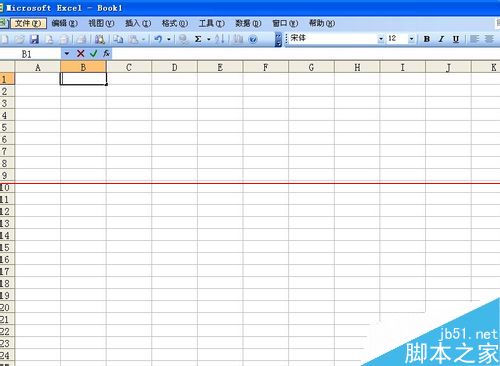Select column G header
This screenshot has height=366, width=500.
(311, 67)
